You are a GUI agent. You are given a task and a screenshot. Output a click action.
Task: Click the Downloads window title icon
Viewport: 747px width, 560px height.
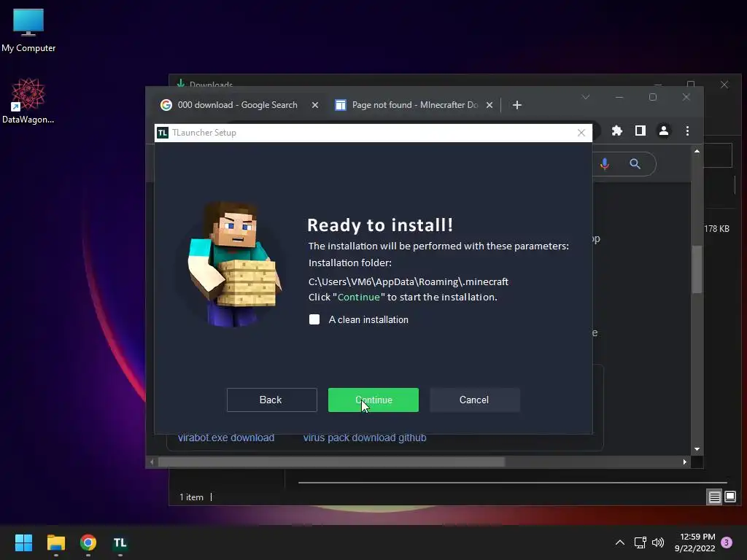coord(181,84)
